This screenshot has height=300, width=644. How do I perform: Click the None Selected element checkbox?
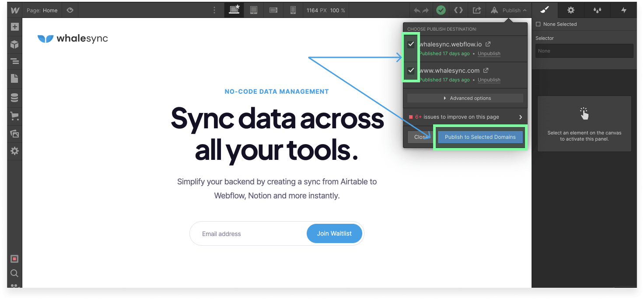coord(538,24)
